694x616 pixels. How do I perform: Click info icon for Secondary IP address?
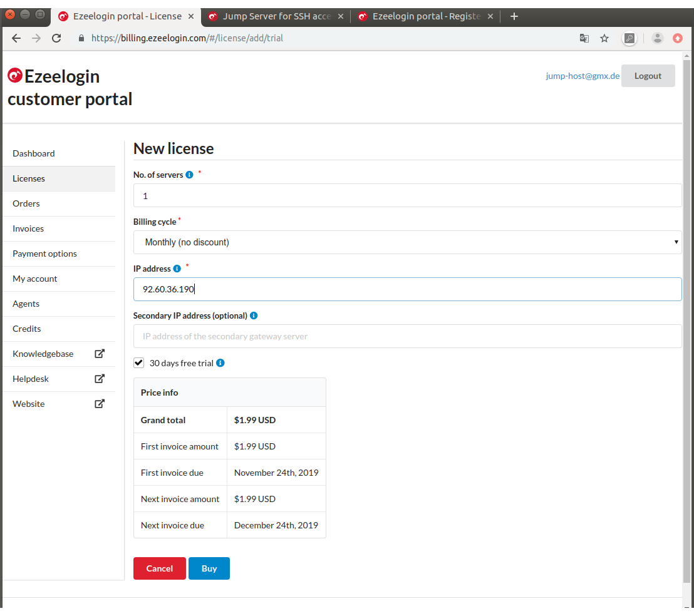(254, 316)
